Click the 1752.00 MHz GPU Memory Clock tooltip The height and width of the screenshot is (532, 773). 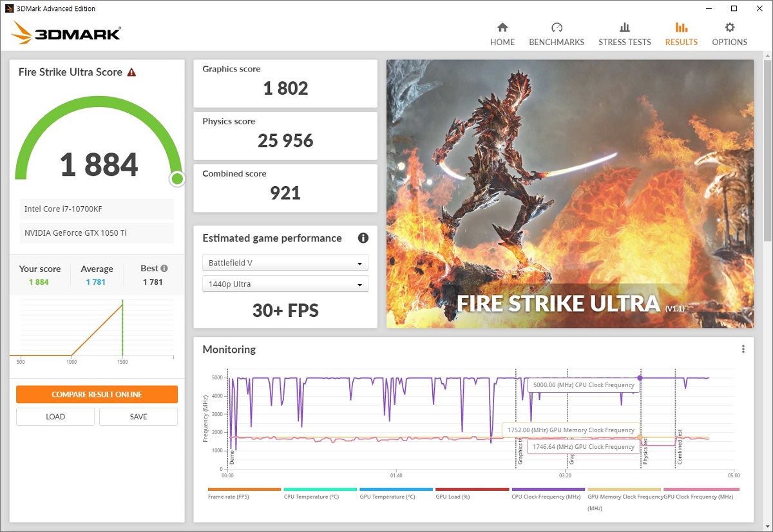tap(570, 430)
